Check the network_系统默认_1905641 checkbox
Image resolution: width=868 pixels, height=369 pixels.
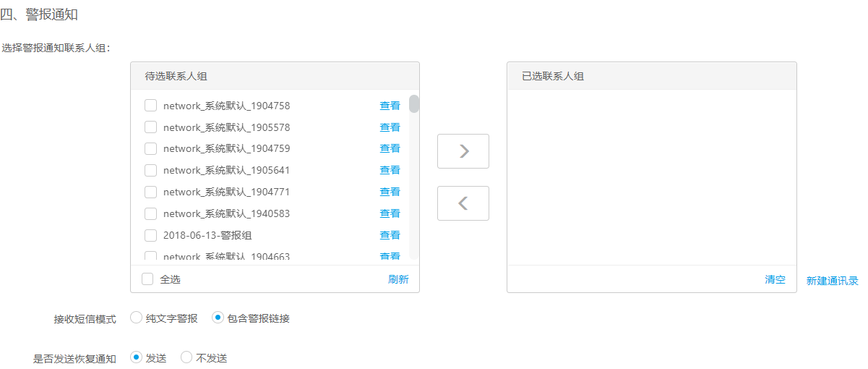(151, 170)
